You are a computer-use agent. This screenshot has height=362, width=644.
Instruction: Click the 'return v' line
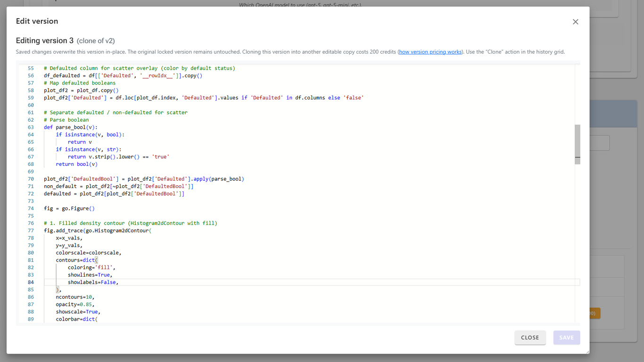[x=80, y=142]
